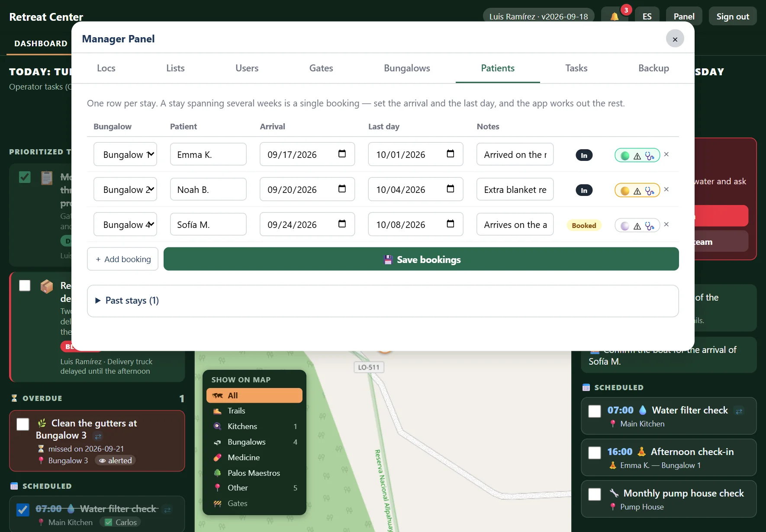
Task: Open calendar picker for Noah B. arrival date
Action: point(342,189)
